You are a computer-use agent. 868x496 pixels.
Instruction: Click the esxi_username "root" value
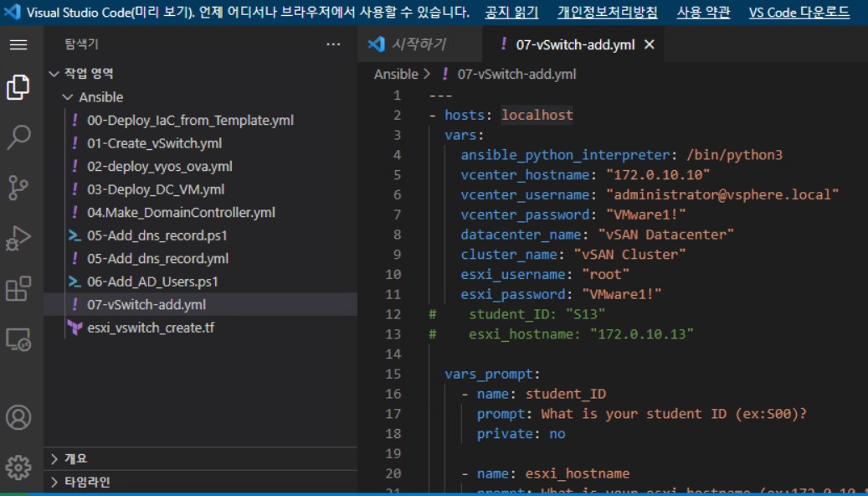pos(606,274)
